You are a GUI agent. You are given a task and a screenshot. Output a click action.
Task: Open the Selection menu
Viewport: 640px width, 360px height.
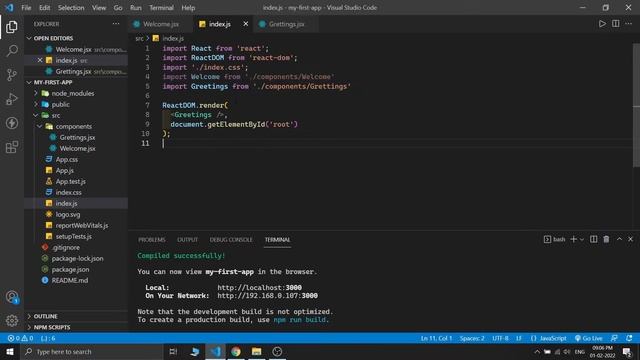71,8
